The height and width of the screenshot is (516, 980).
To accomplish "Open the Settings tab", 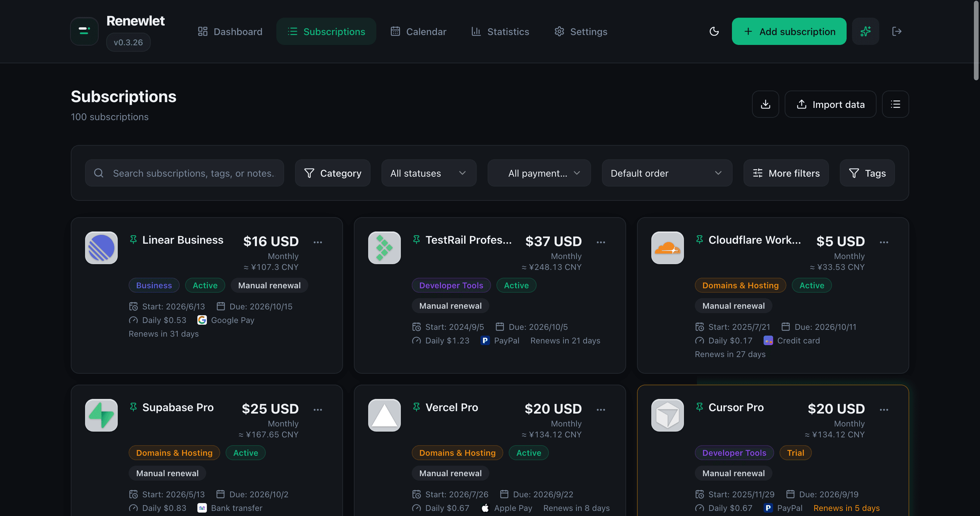I will pos(581,32).
